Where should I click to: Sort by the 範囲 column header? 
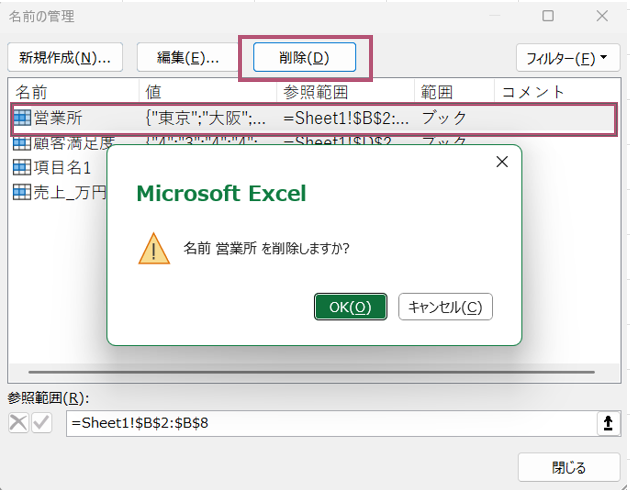454,92
